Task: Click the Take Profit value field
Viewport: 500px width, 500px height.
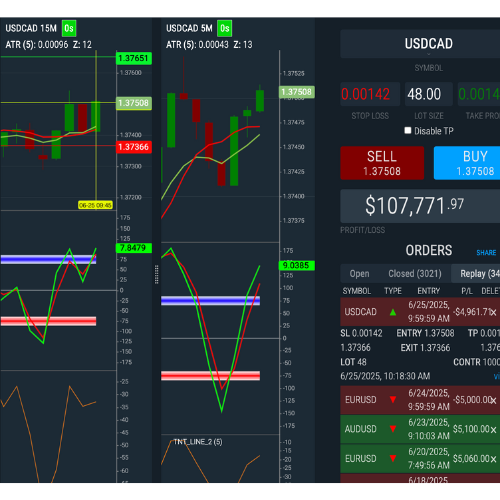Action: [479, 94]
